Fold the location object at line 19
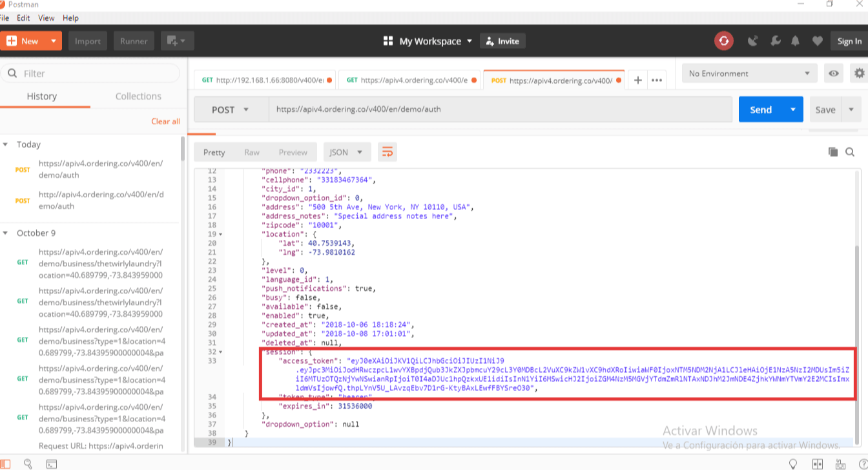Screen dimensions: 868x470 pyautogui.click(x=221, y=234)
